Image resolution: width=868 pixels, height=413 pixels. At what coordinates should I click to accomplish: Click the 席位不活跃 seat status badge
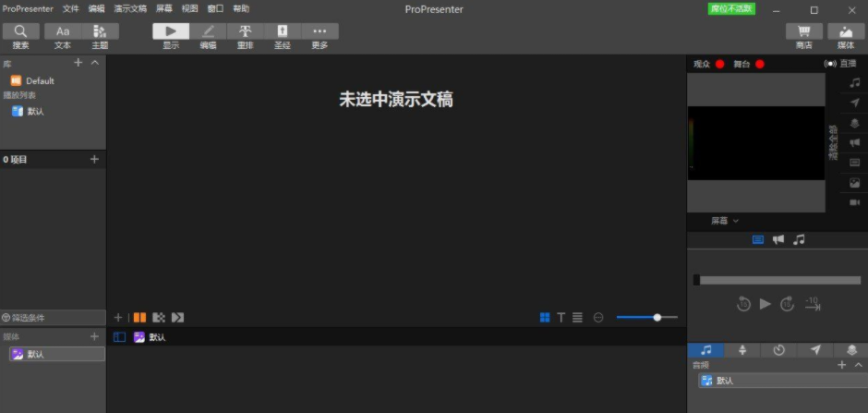tap(731, 9)
